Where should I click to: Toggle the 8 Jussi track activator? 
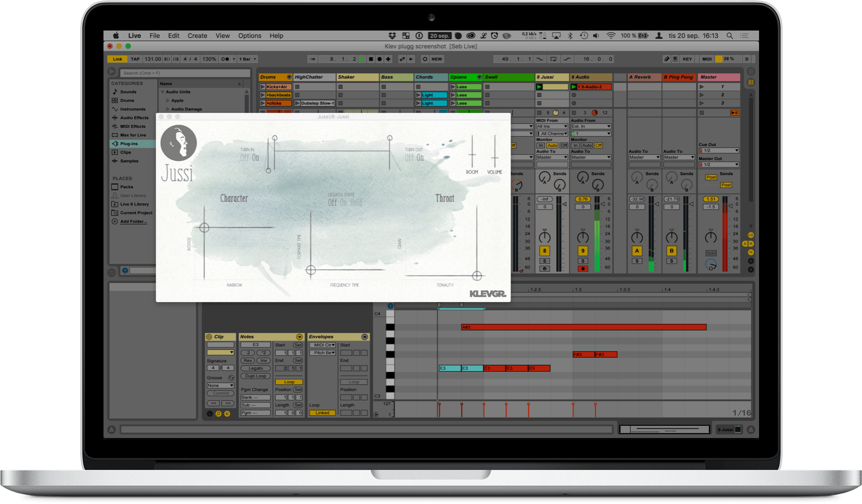(544, 251)
